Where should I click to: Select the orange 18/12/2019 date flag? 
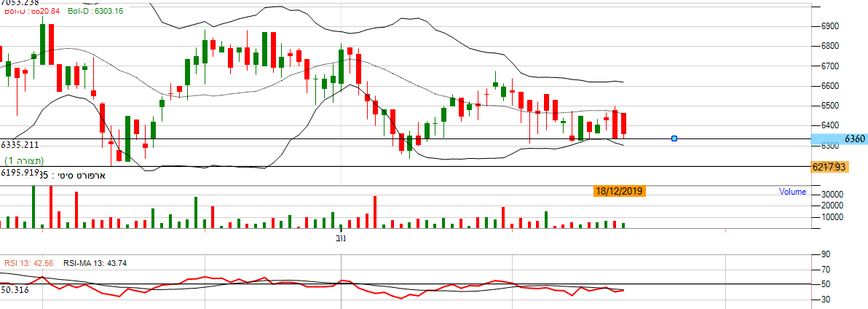pos(620,192)
